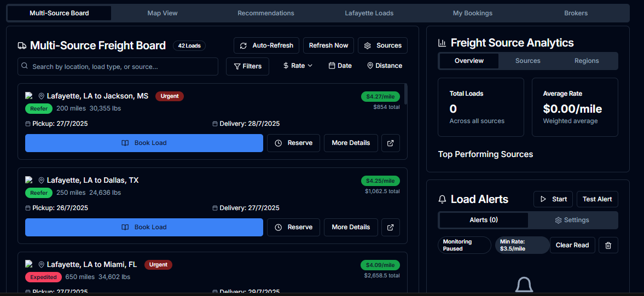The width and height of the screenshot is (644, 296).
Task: Click the Filters funnel button
Action: (247, 66)
